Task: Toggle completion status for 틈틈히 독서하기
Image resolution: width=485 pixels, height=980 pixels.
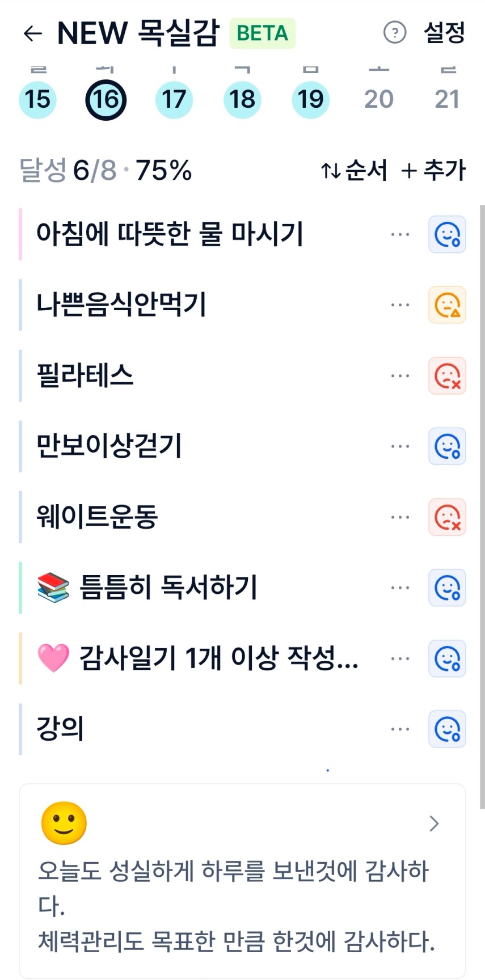Action: point(447,588)
